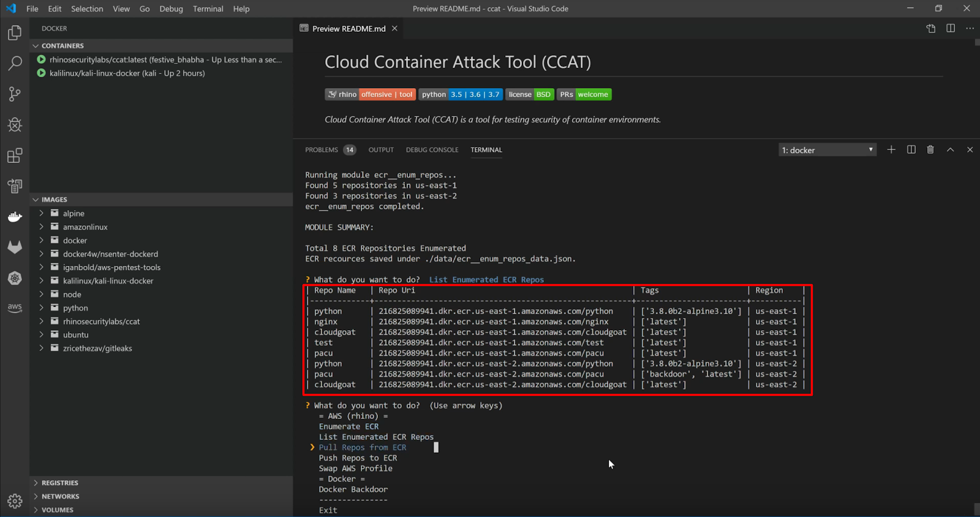
Task: Open the Terminal menu in menu bar
Action: point(208,9)
